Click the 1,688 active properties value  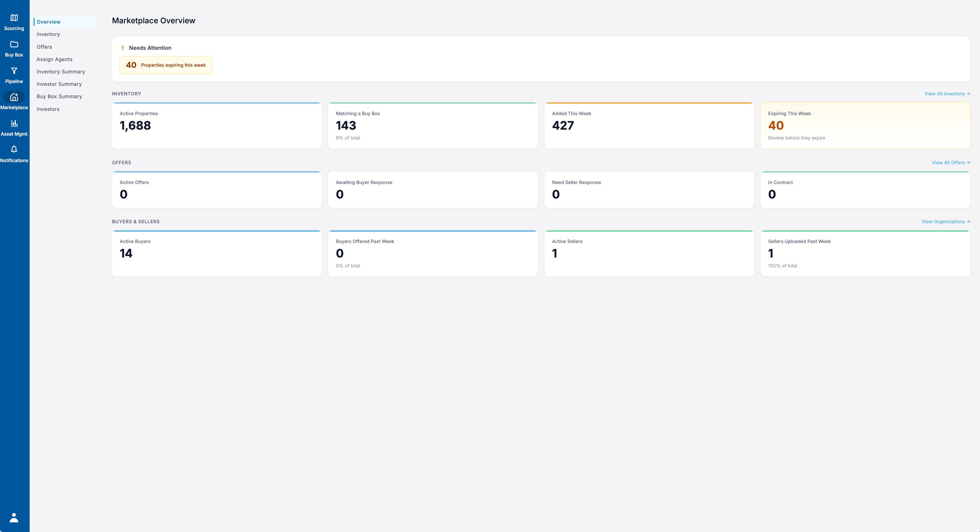[136, 126]
